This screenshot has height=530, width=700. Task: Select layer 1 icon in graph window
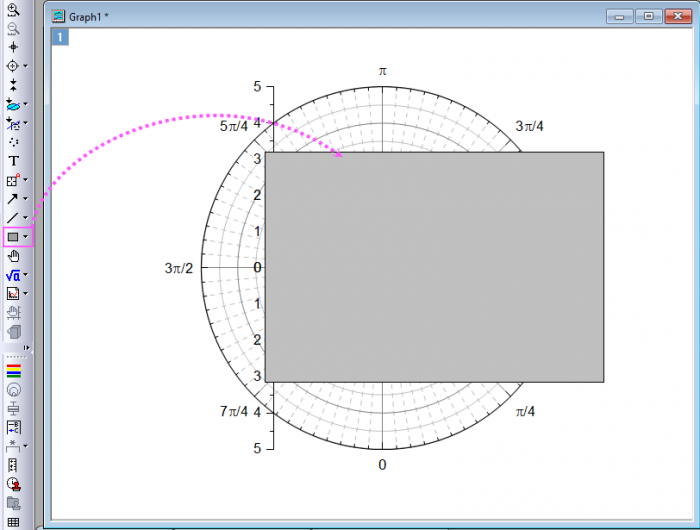click(x=60, y=37)
